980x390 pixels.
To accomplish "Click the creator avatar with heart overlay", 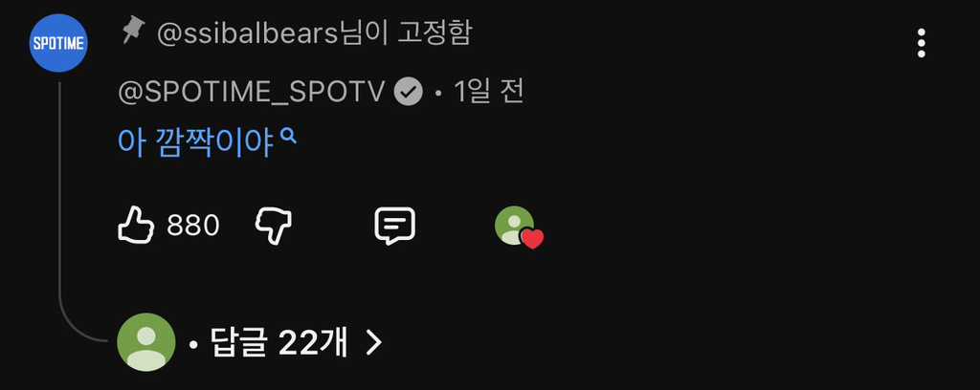I will (514, 225).
